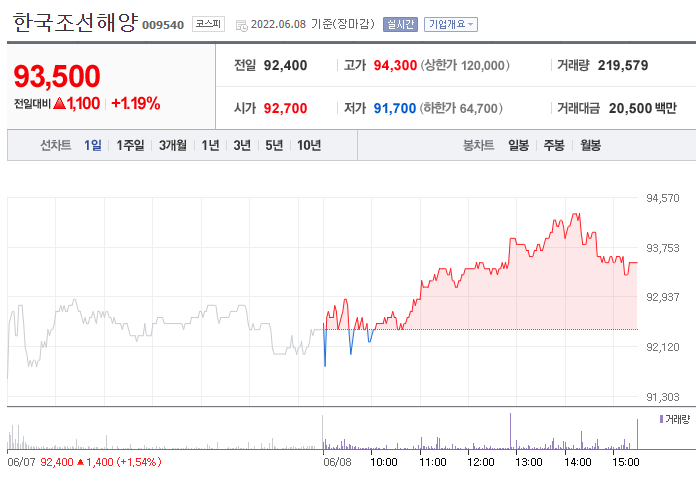The width and height of the screenshot is (696, 484).
Task: Click the 14:00 time axis label
Action: click(x=577, y=462)
